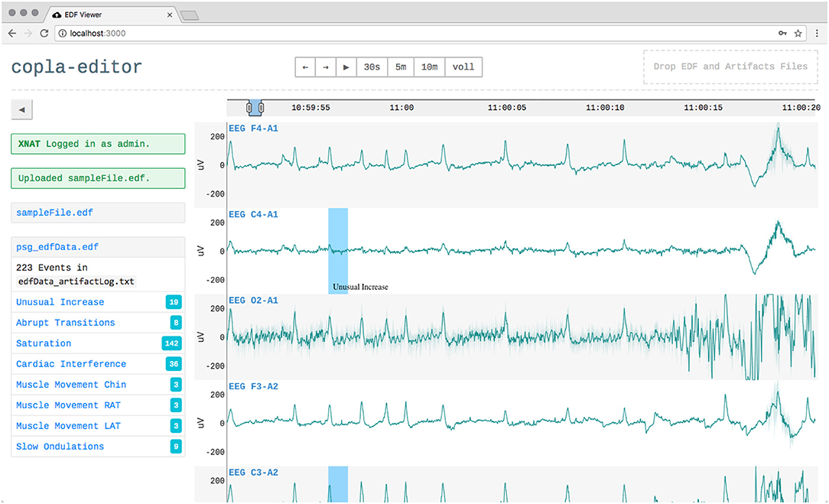
Task: Set the time window to 10m
Action: pos(429,67)
